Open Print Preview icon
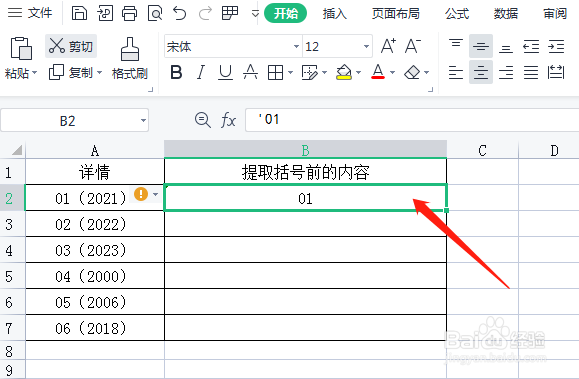The width and height of the screenshot is (579, 379). tap(155, 13)
